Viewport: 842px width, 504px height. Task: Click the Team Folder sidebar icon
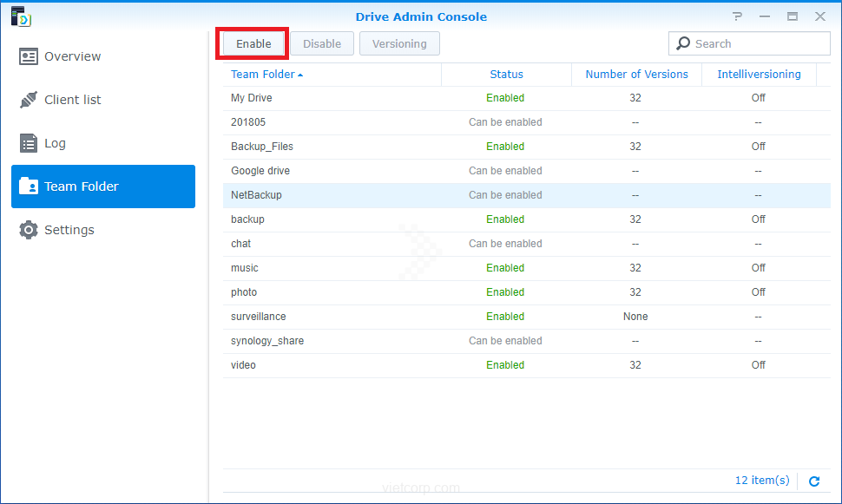click(x=29, y=187)
